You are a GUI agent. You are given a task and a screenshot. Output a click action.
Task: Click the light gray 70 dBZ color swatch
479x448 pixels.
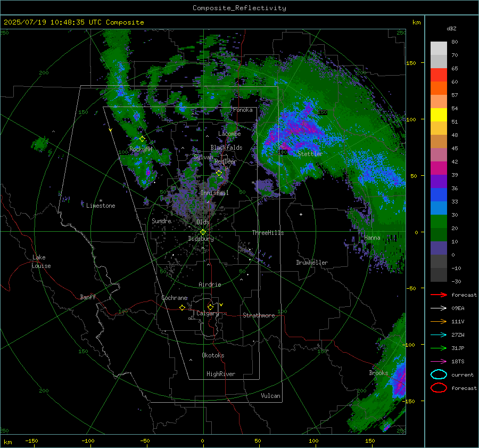pos(439,48)
